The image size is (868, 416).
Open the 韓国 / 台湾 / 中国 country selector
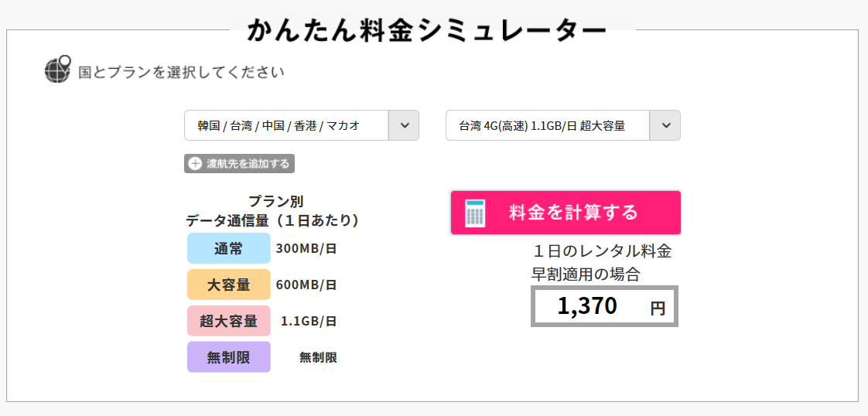(286, 125)
